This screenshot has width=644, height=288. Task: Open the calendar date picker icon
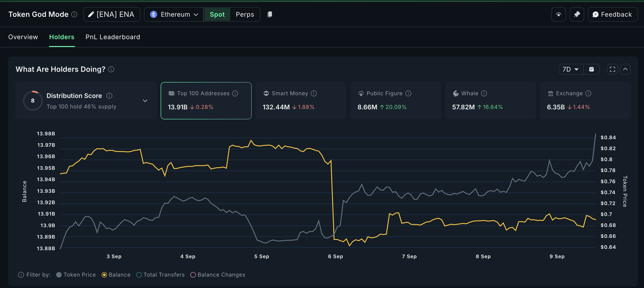coord(591,69)
